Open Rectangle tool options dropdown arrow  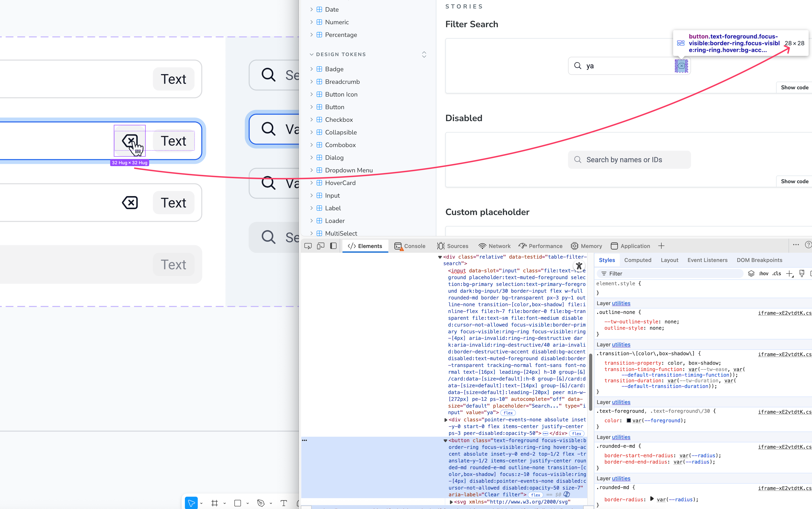pyautogui.click(x=248, y=504)
